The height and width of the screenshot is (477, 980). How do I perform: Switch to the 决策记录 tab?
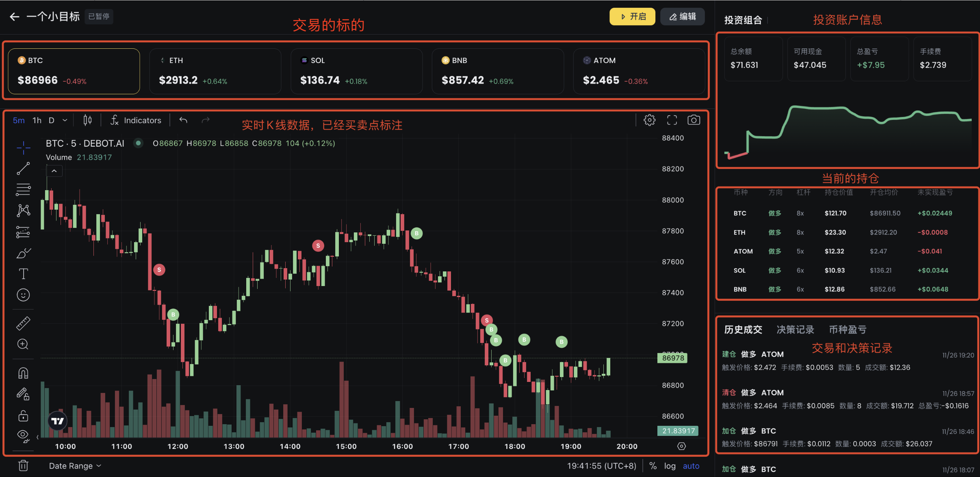(x=795, y=330)
